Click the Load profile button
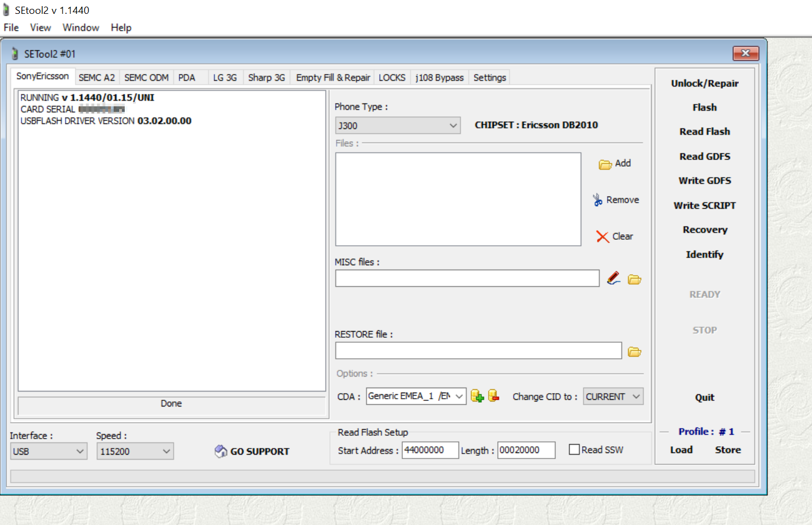812x525 pixels. pyautogui.click(x=681, y=450)
